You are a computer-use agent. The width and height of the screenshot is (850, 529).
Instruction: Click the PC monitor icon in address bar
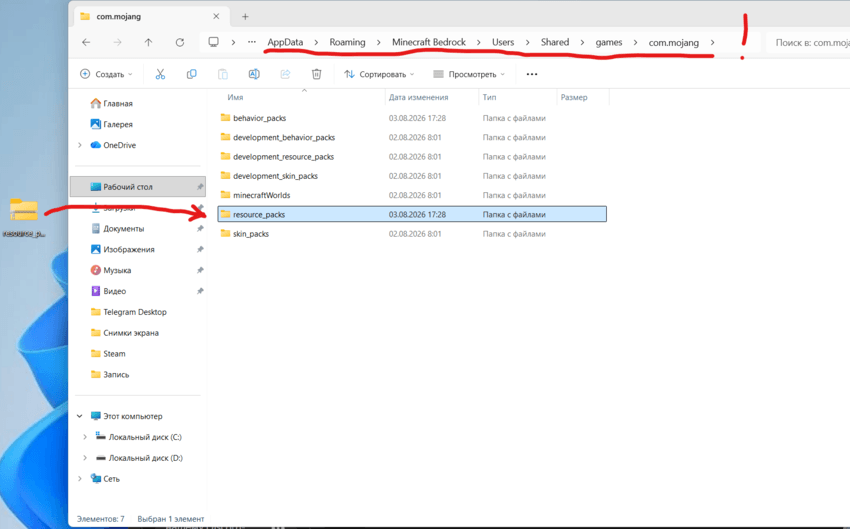tap(214, 42)
